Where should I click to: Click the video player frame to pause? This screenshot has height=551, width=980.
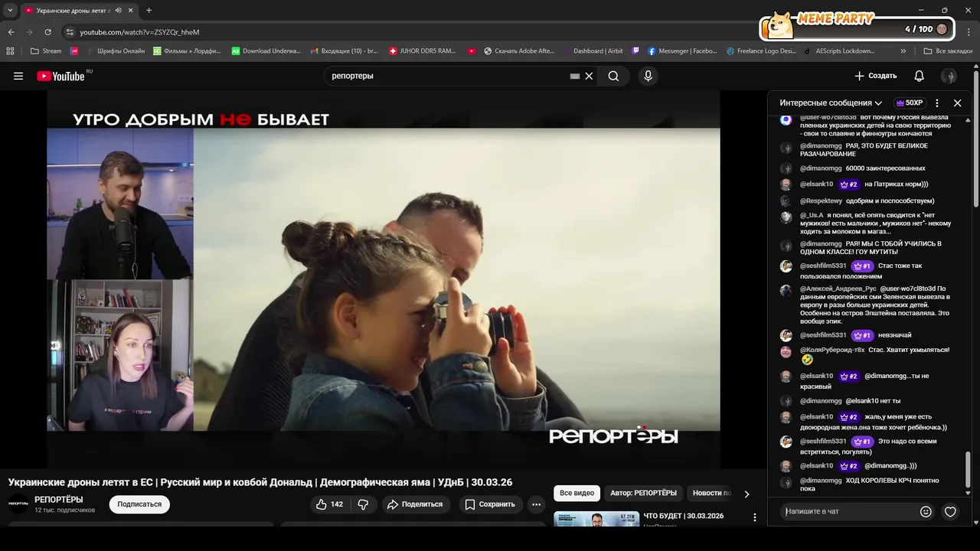coord(383,279)
